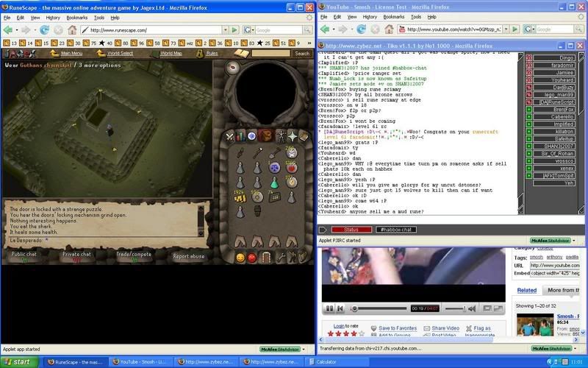Pause the YouTube video

(329, 308)
